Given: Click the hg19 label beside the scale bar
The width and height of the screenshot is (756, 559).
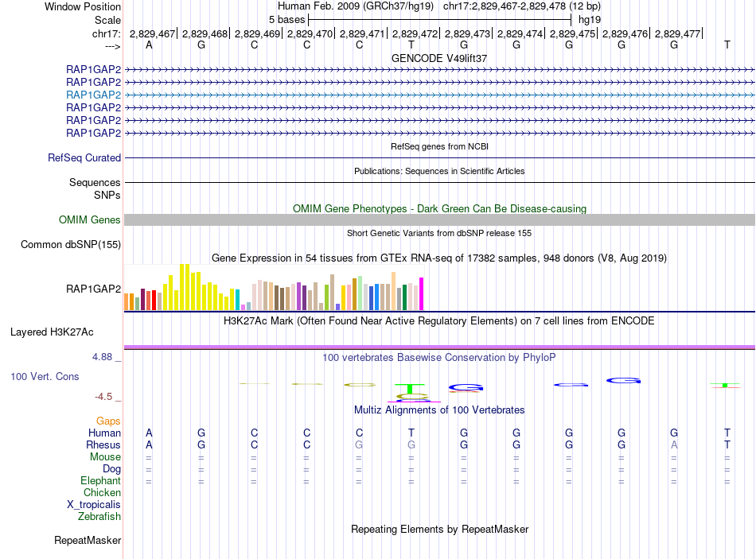Looking at the screenshot, I should pyautogui.click(x=590, y=20).
